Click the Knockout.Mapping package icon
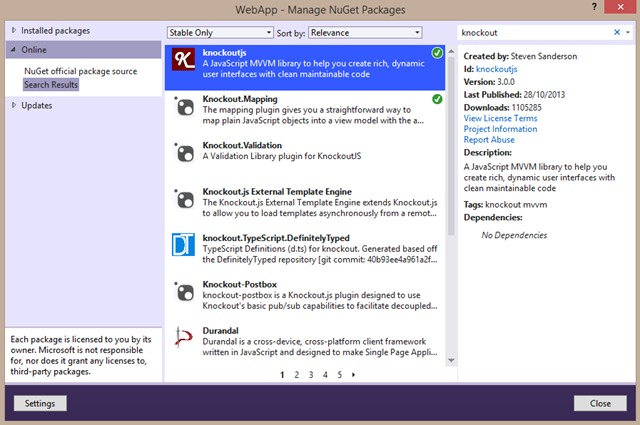This screenshot has width=640, height=425. click(184, 106)
